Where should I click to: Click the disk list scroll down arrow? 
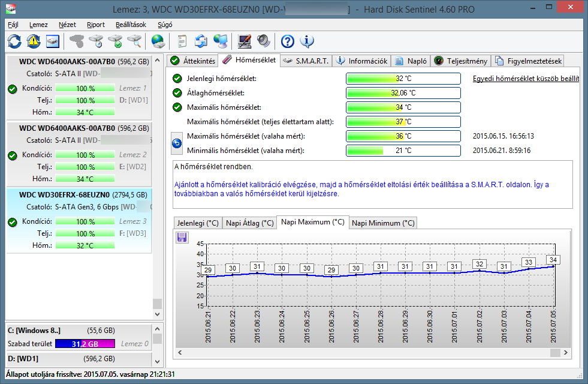(158, 314)
